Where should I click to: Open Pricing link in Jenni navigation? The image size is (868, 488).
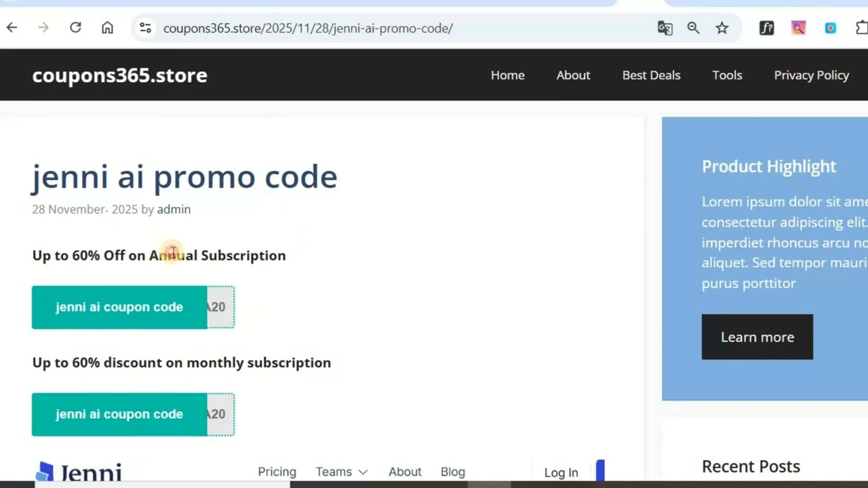277,472
